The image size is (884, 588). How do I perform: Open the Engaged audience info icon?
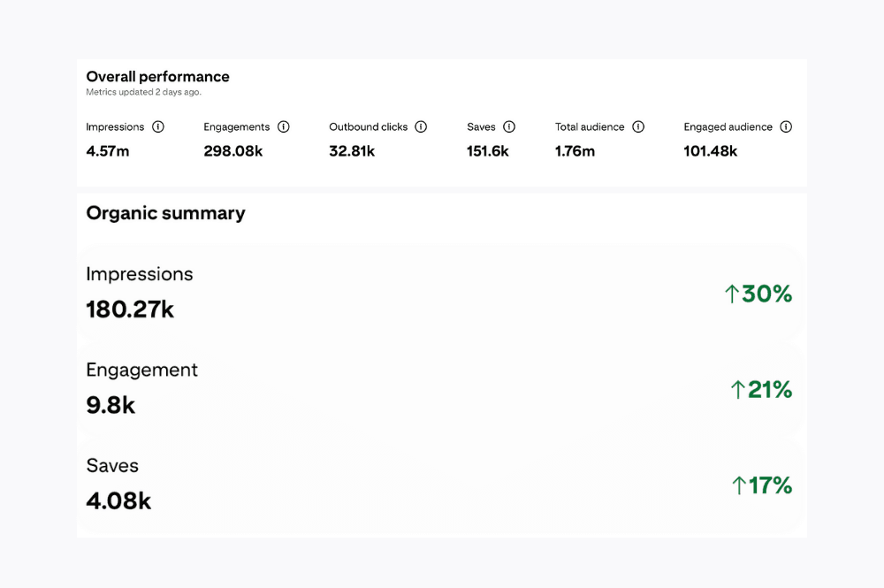(786, 126)
